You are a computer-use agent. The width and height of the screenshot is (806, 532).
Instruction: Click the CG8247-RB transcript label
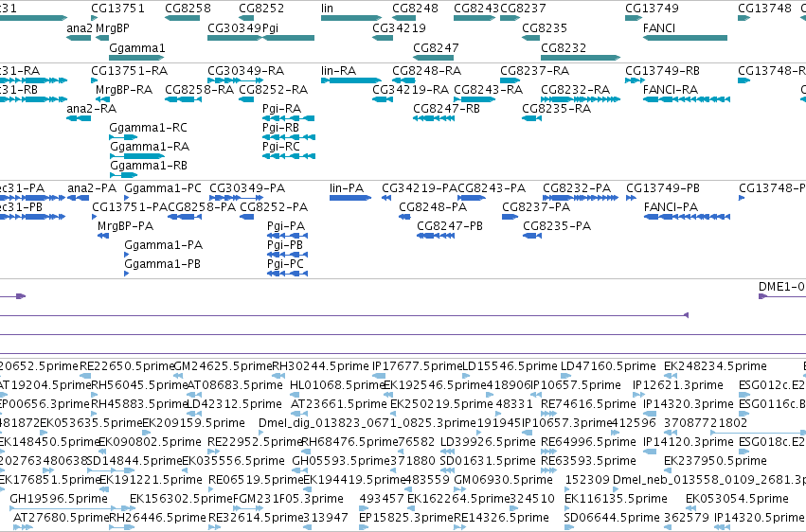pyautogui.click(x=446, y=108)
